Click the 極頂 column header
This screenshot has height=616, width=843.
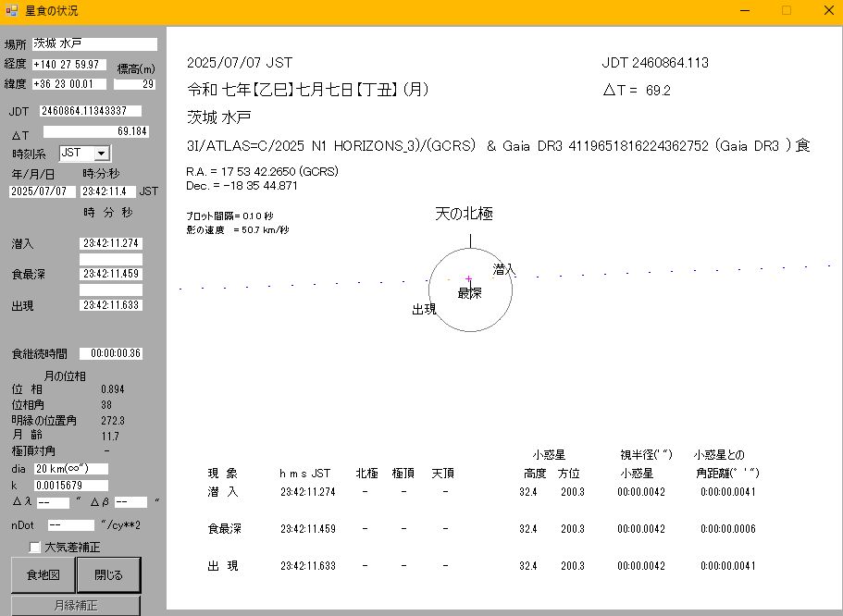[403, 474]
